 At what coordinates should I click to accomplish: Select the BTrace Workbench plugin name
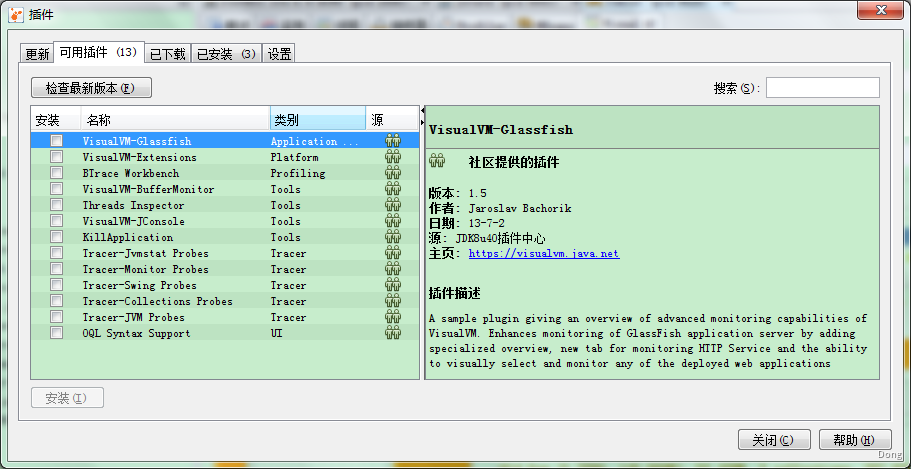click(131, 173)
